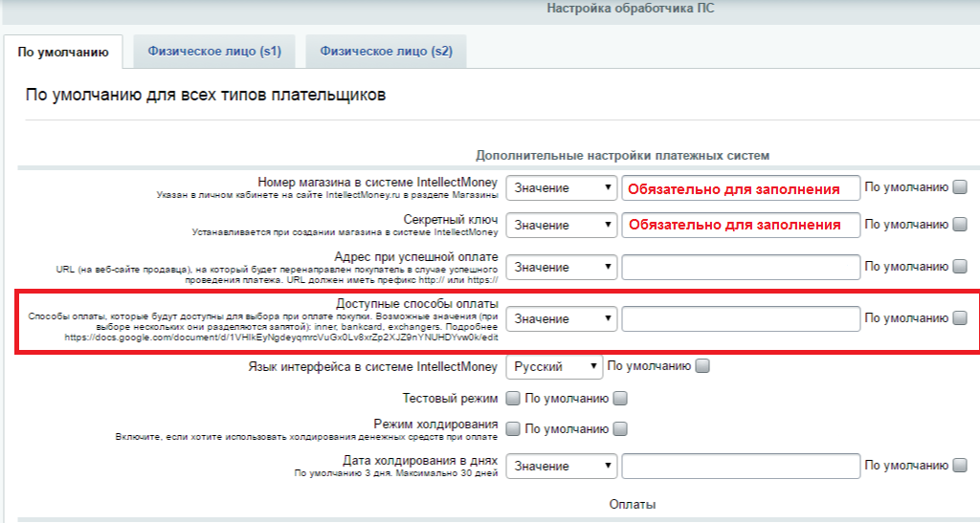The width and height of the screenshot is (980, 523).
Task: Switch to the Физическое лицо (s2) tab
Action: (386, 51)
